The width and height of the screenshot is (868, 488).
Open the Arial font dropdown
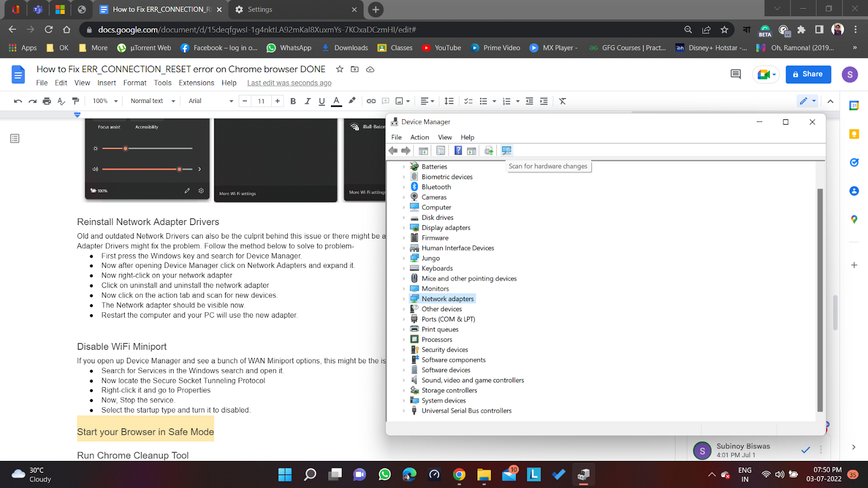[x=210, y=101]
